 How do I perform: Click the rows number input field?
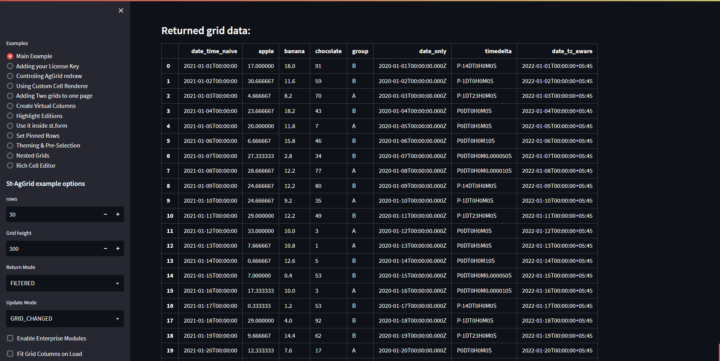(x=52, y=214)
